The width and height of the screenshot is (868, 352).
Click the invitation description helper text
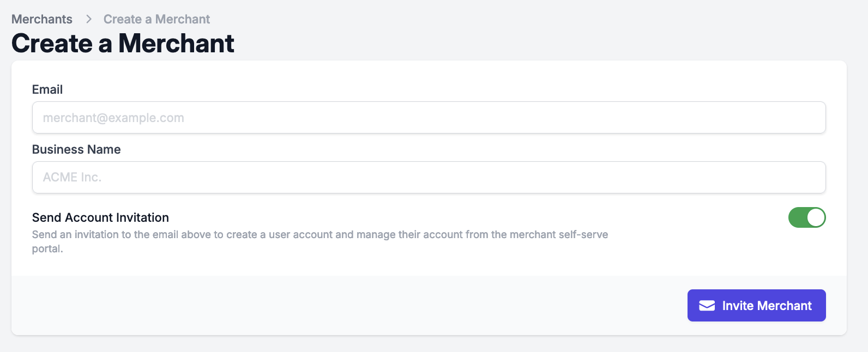pyautogui.click(x=320, y=235)
